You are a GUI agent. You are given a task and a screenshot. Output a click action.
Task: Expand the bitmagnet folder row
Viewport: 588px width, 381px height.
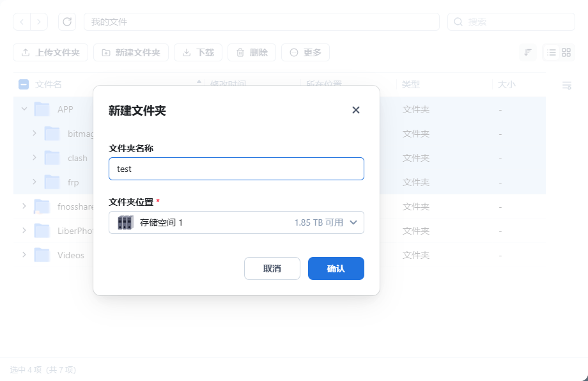35,133
